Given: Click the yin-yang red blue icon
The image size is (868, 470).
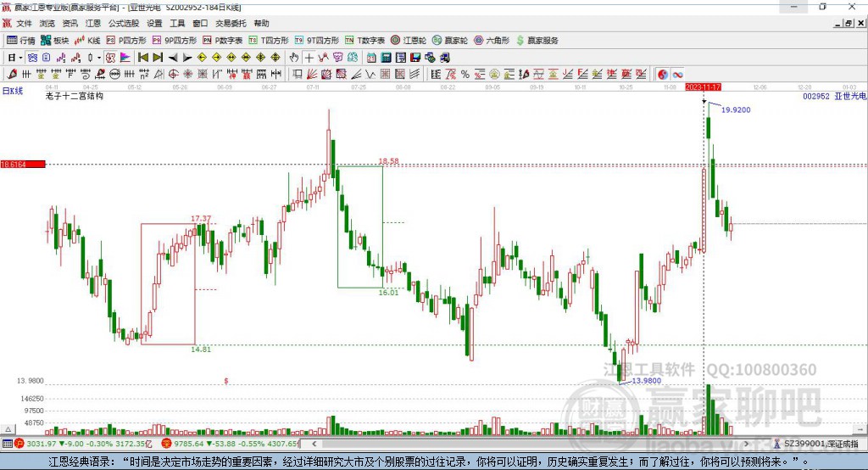Looking at the screenshot, I should click(x=662, y=75).
